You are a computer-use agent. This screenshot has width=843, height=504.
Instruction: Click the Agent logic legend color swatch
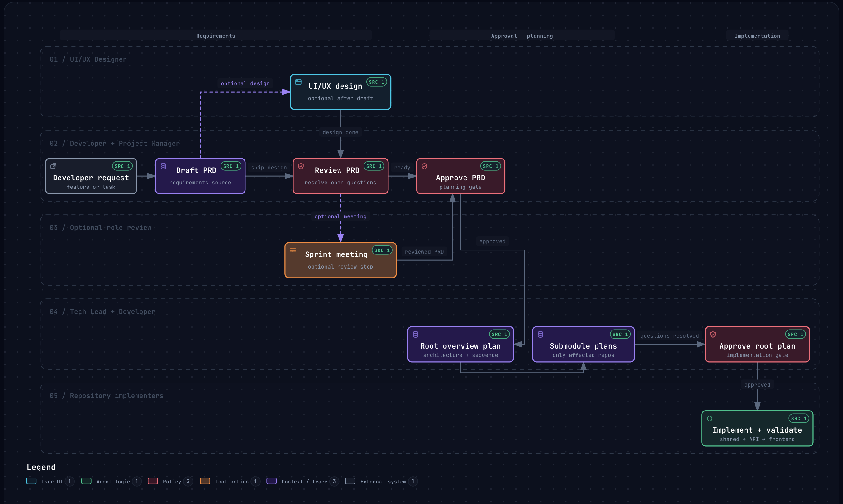click(86, 481)
